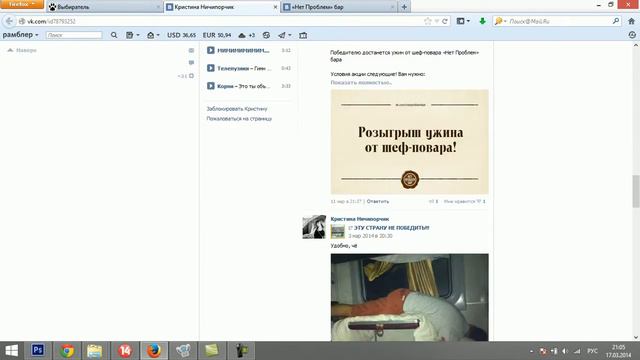The width and height of the screenshot is (640, 360).
Task: Open a new tab with plus button
Action: 404,7
